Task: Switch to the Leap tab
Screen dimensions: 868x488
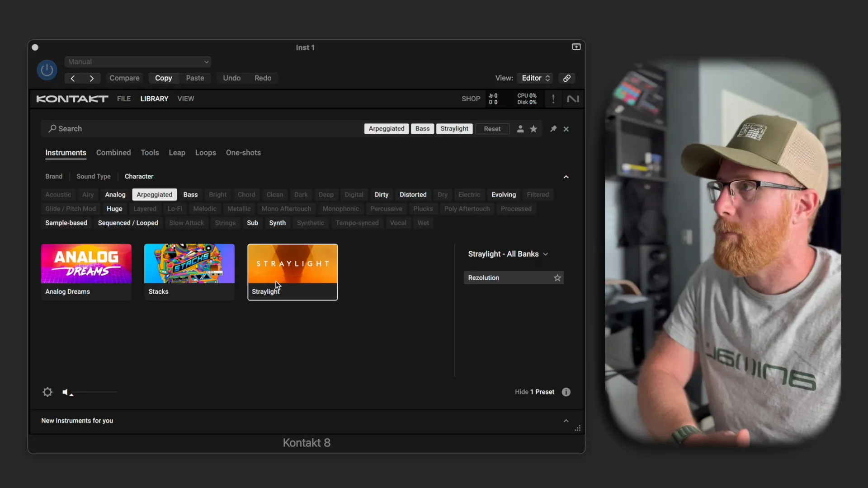Action: pyautogui.click(x=177, y=153)
